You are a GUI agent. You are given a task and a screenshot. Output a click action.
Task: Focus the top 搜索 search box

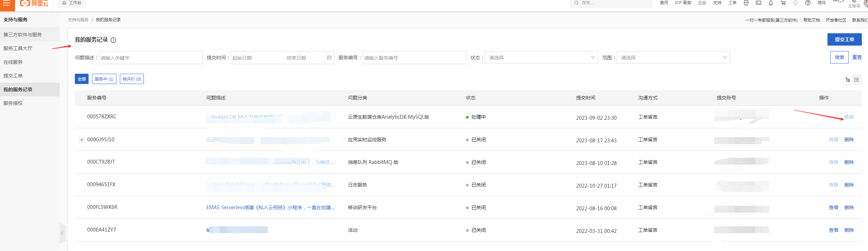coord(611,3)
